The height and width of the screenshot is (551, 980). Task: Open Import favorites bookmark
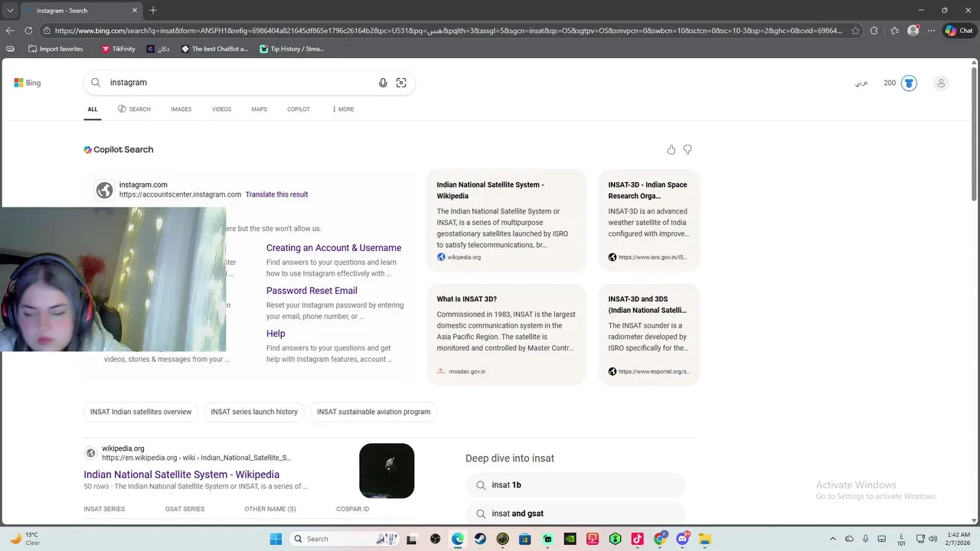click(55, 49)
